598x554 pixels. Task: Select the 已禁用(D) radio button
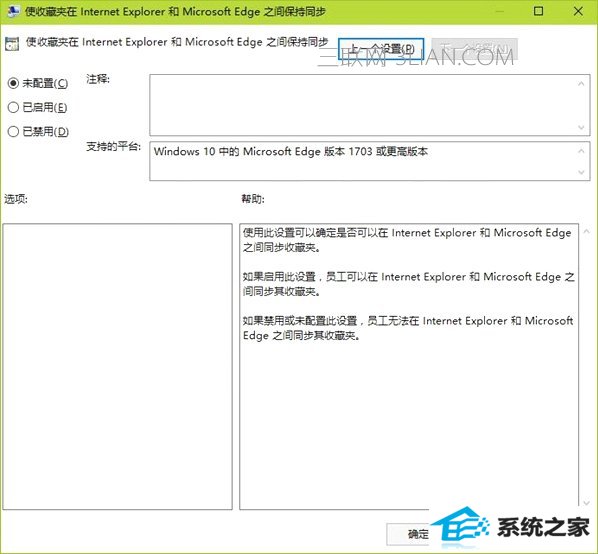(x=13, y=132)
